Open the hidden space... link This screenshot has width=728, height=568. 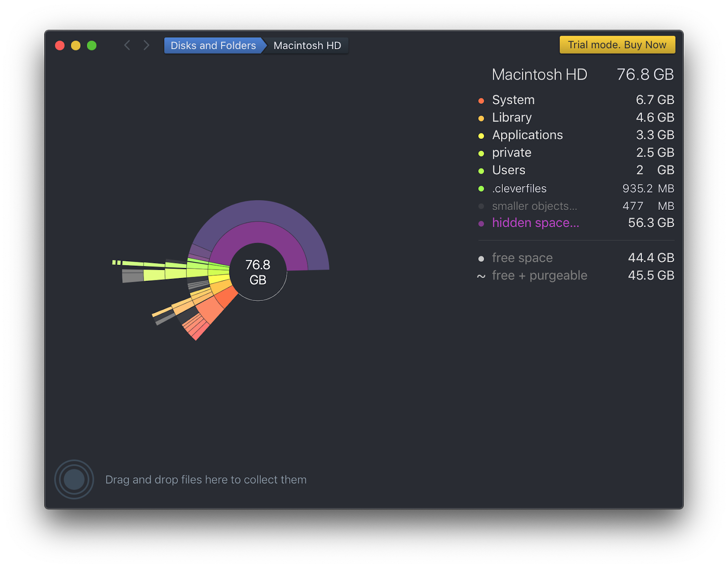(x=536, y=223)
